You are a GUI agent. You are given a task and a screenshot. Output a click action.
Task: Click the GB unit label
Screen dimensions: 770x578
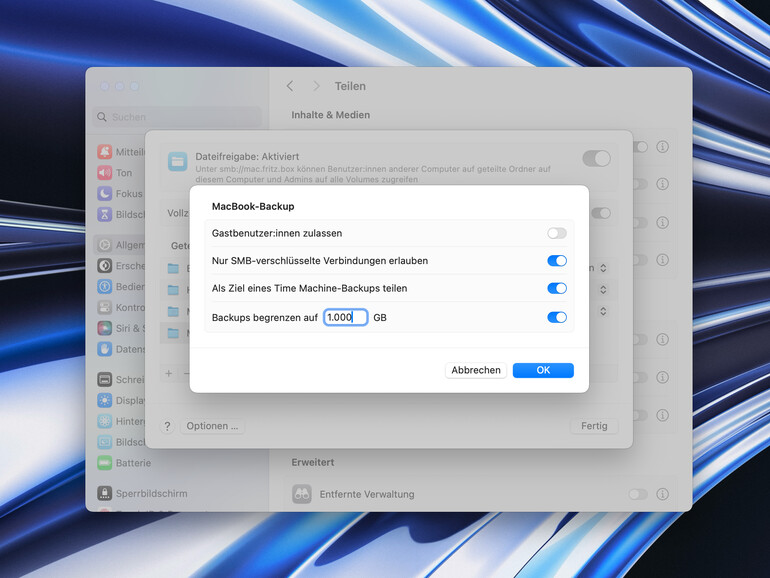pyautogui.click(x=380, y=318)
